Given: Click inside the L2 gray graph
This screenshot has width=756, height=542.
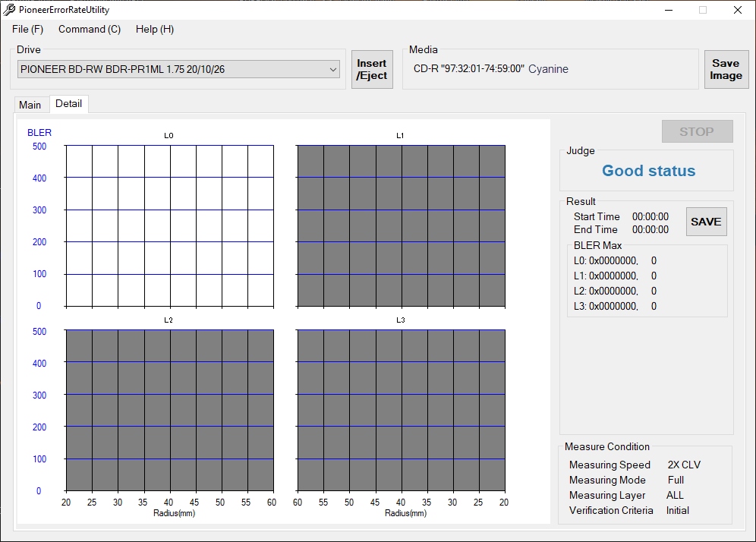Looking at the screenshot, I should tap(169, 410).
